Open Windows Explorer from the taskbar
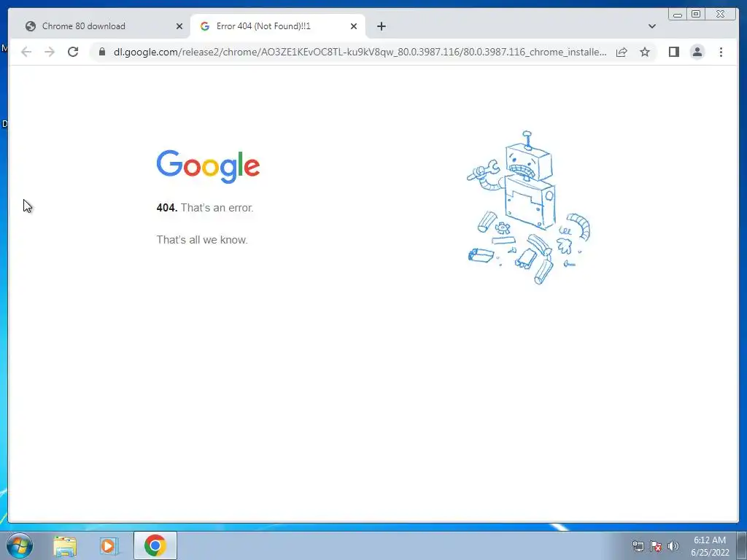This screenshot has height=560, width=747. 65,546
